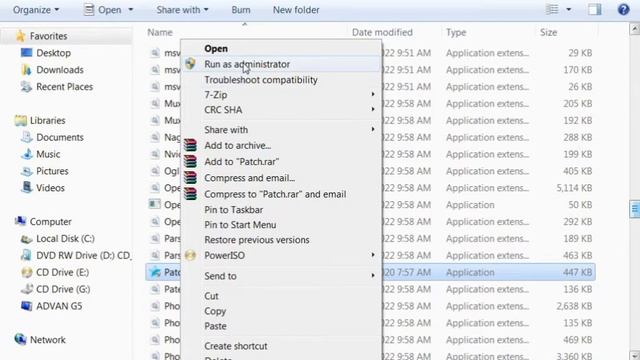Screen dimensions: 640x360
Task: Open the Organize dropdown
Action: (36, 10)
